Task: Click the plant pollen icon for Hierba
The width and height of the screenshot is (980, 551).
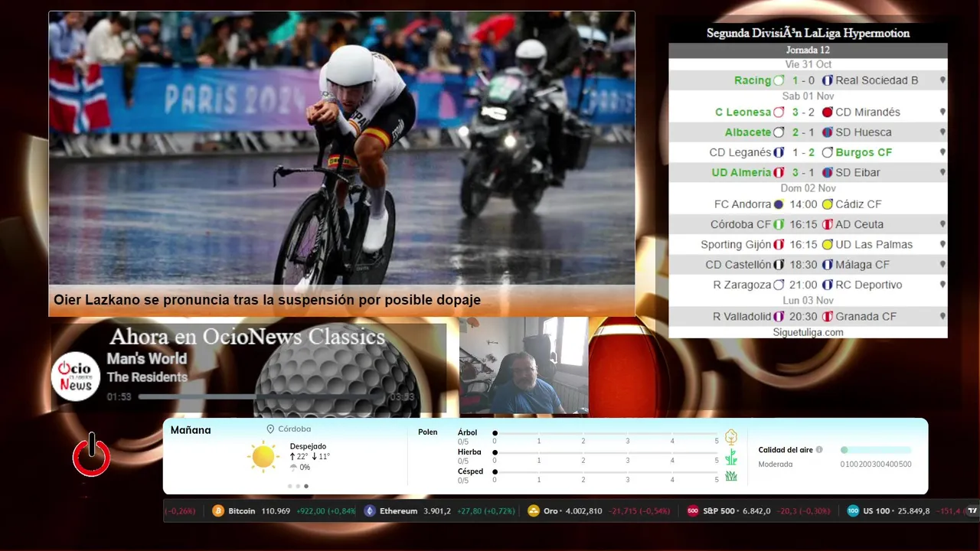Action: click(731, 457)
